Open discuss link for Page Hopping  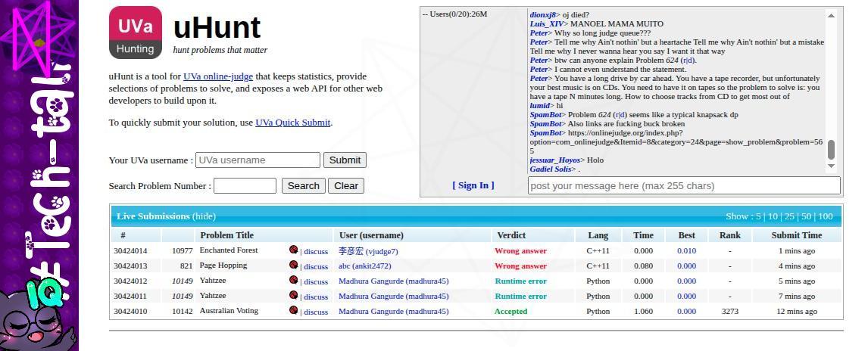[x=316, y=266]
